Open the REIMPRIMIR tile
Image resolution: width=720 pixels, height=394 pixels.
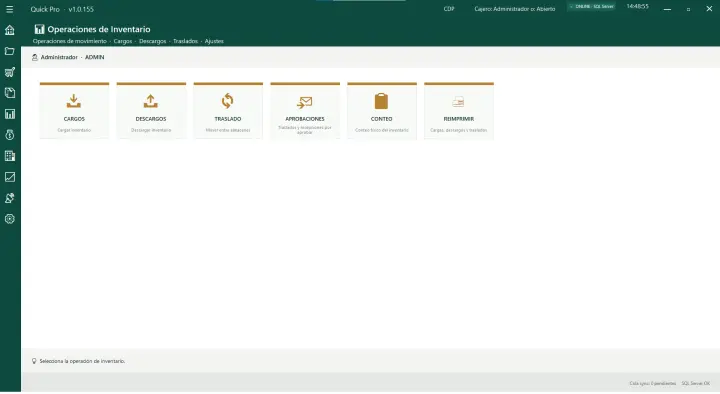pos(459,111)
